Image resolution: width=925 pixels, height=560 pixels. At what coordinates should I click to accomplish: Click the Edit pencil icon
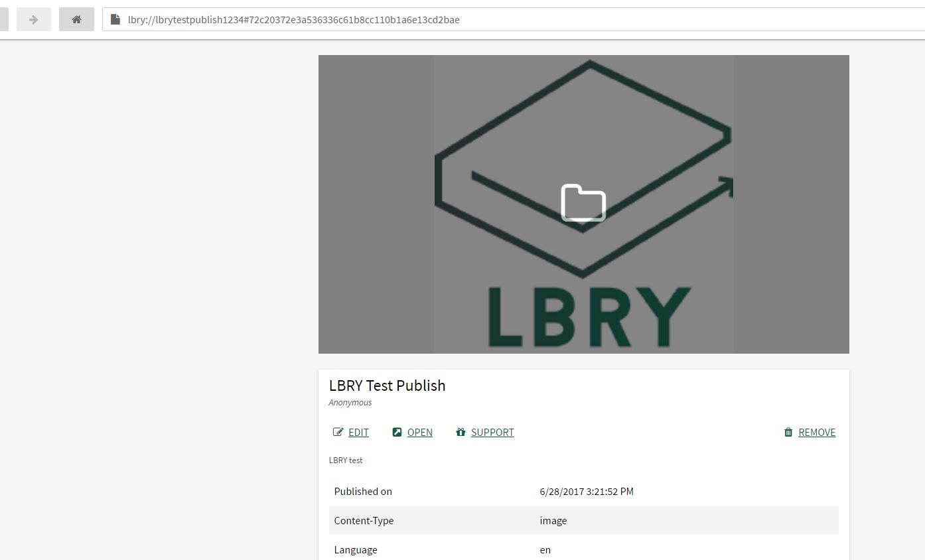click(x=338, y=432)
